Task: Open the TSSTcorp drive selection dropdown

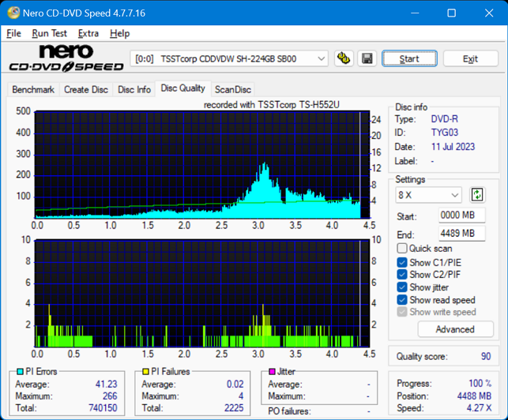Action: pyautogui.click(x=229, y=58)
